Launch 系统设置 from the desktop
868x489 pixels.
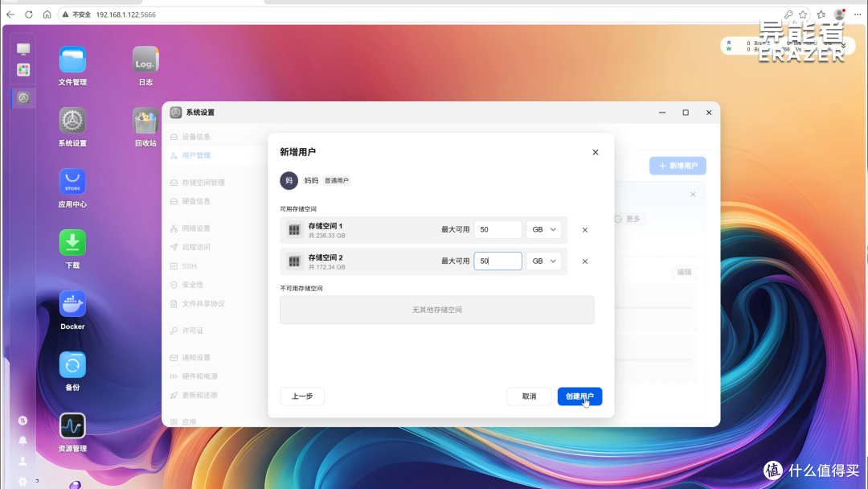(72, 121)
